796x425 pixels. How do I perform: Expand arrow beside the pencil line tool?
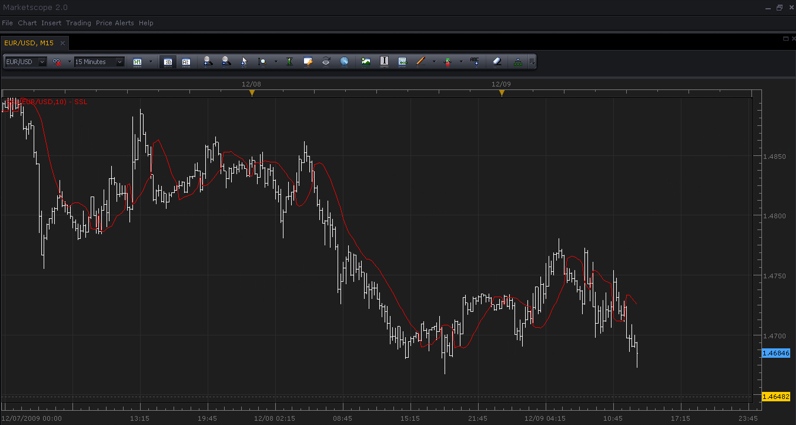pyautogui.click(x=434, y=62)
